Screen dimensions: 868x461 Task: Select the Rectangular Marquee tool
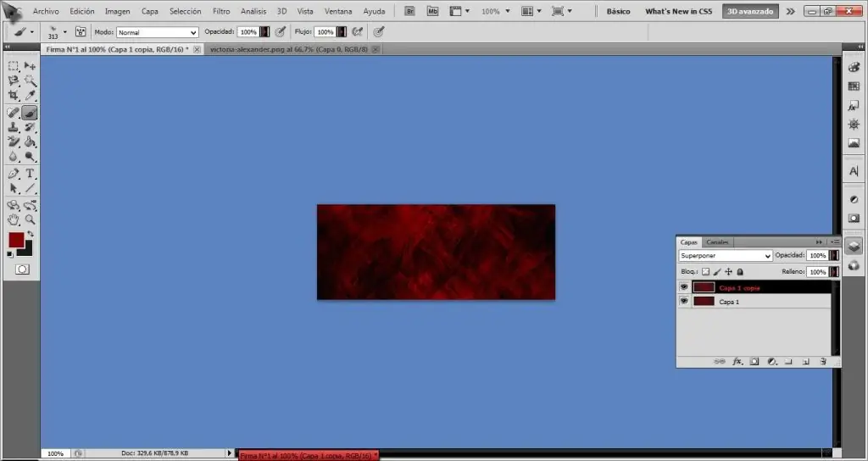coord(14,66)
